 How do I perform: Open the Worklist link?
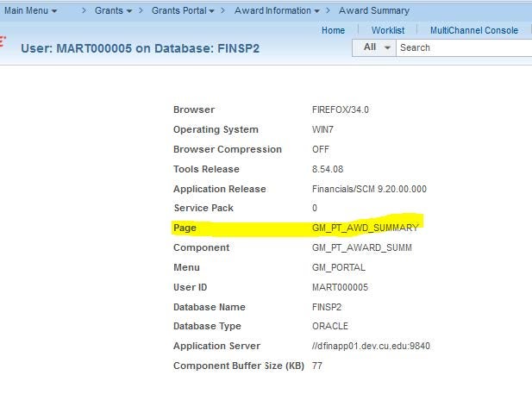388,30
